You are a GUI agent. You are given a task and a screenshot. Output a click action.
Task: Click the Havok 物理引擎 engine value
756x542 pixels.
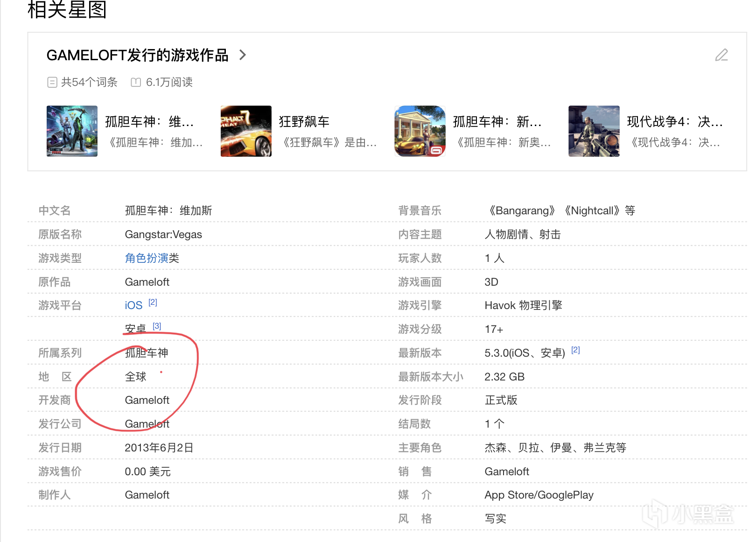click(x=523, y=305)
